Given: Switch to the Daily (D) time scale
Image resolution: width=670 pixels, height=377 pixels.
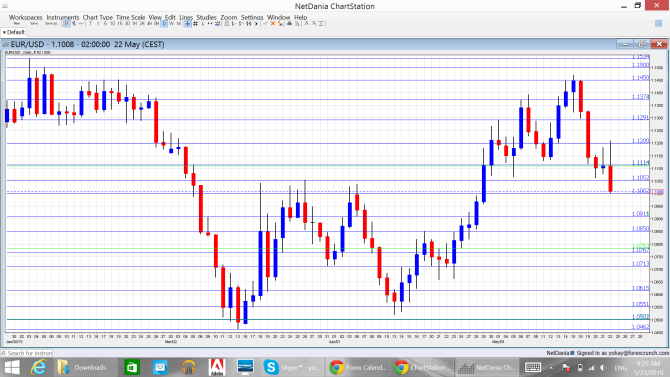Looking at the screenshot, I should coord(164,24).
